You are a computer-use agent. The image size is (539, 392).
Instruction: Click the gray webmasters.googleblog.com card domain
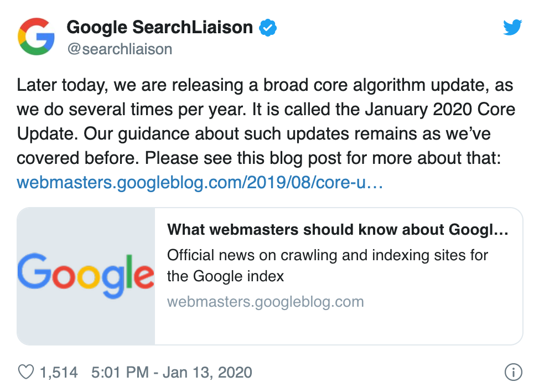pos(266,302)
